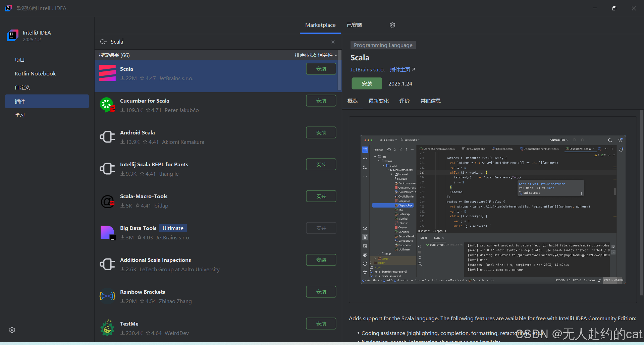
Task: Click the Intellij Scala REPL for Pants icon
Action: pos(107,169)
